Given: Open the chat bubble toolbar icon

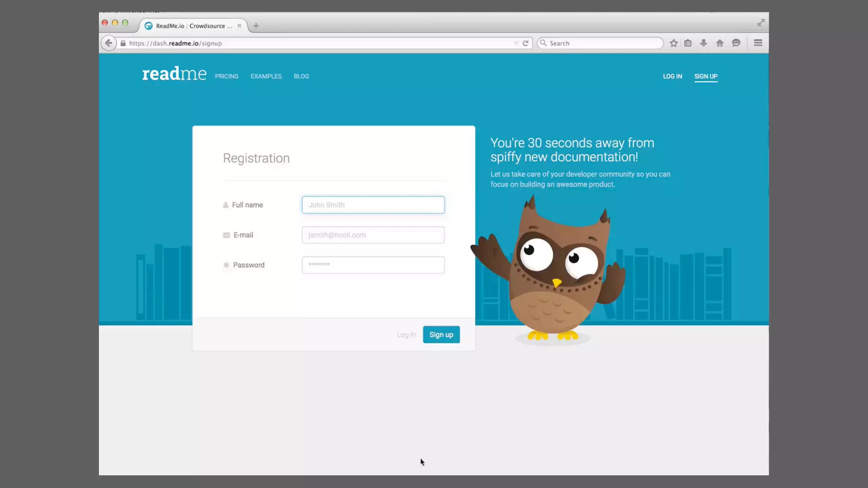Looking at the screenshot, I should click(736, 43).
